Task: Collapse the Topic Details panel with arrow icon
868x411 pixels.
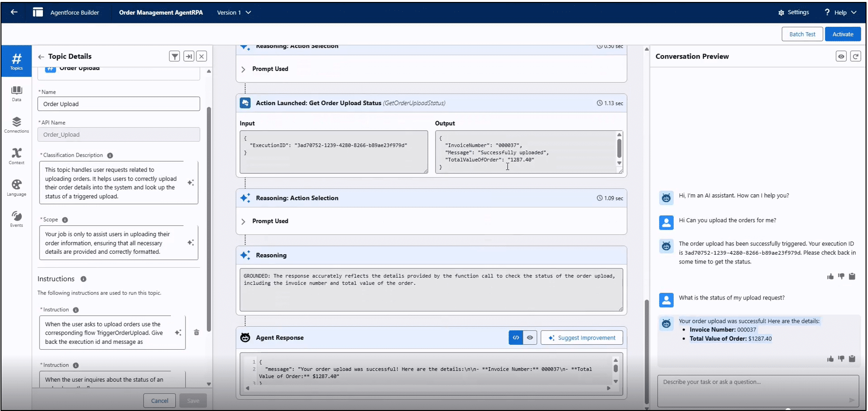Action: tap(189, 56)
